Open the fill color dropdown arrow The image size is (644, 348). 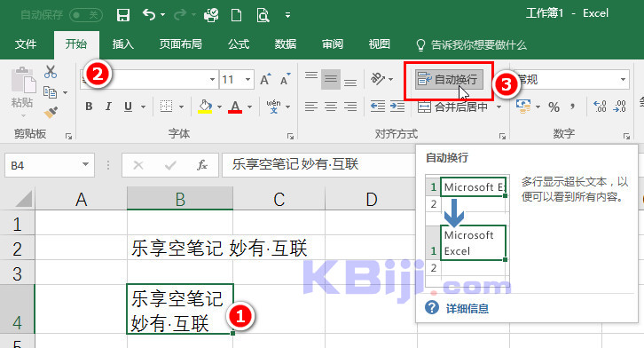tap(219, 107)
